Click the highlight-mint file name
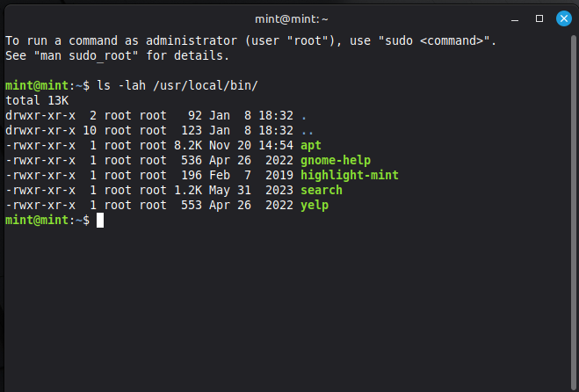 coord(350,175)
